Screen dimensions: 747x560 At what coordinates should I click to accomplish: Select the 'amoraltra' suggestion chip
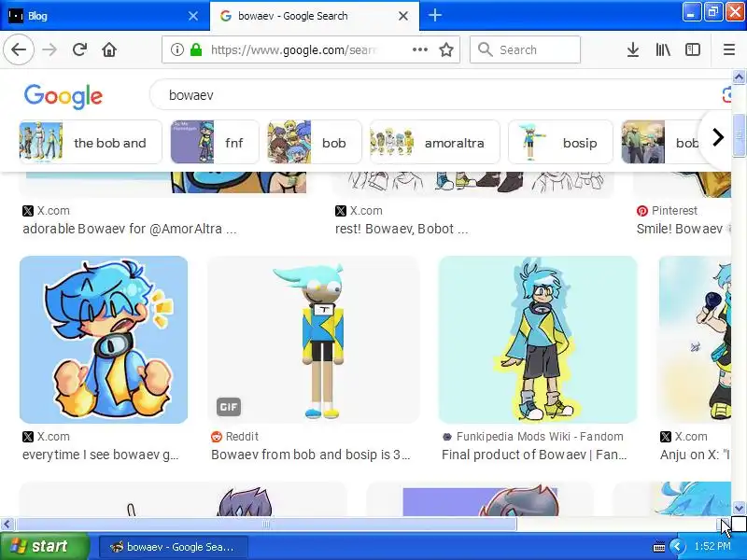[x=434, y=143]
